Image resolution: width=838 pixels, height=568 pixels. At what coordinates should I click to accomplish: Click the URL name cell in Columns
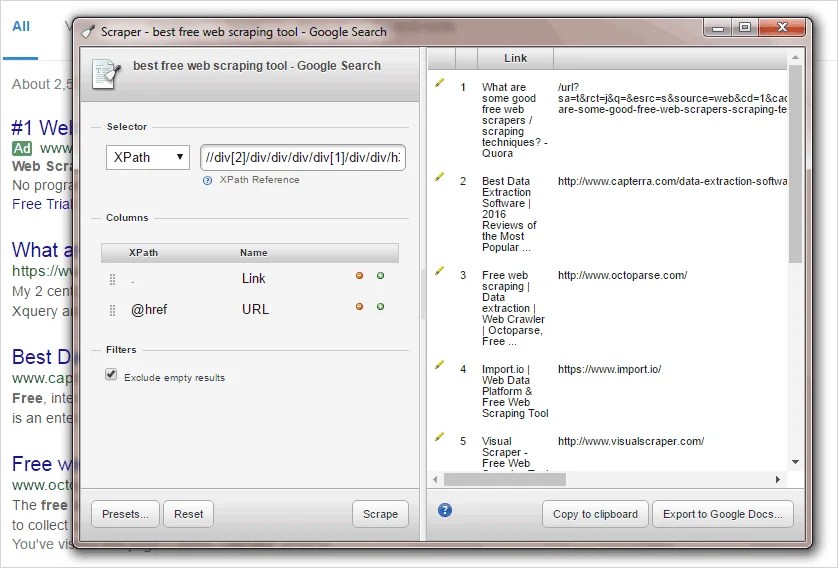click(255, 309)
